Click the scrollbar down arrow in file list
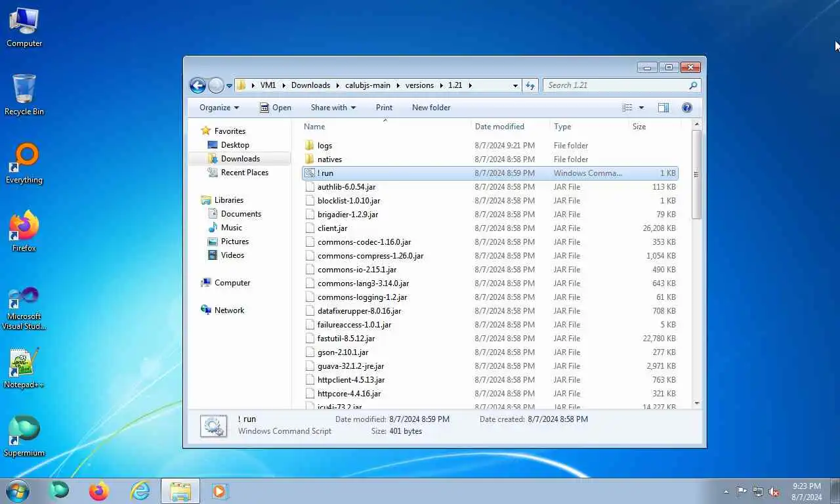 coord(696,403)
